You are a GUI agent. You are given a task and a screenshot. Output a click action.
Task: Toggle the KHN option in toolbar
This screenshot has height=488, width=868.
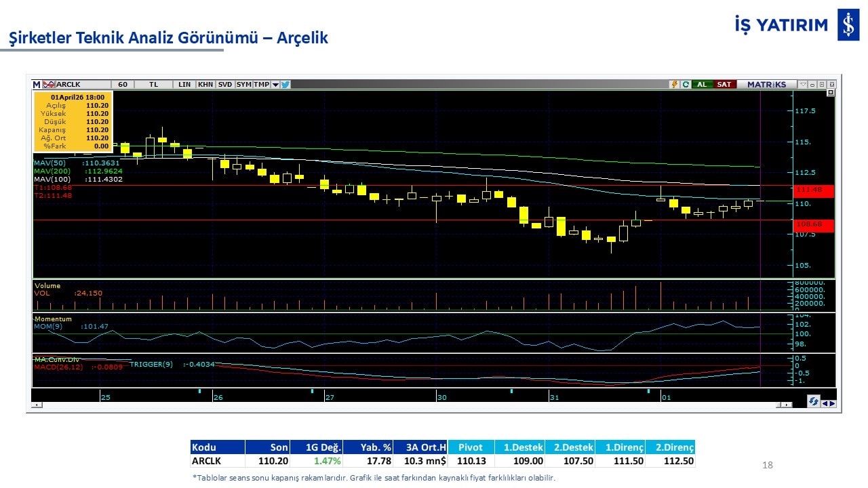[x=205, y=85]
